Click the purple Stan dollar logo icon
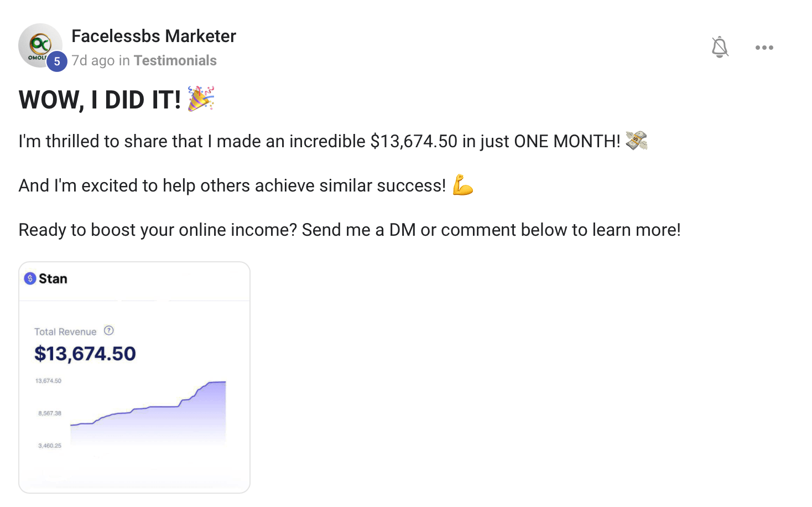This screenshot has width=812, height=507. (x=30, y=278)
